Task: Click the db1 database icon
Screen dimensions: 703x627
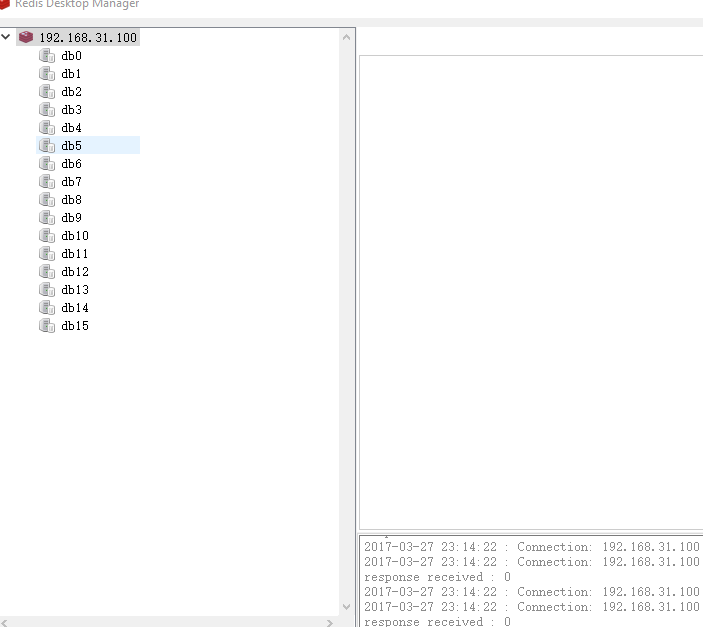Action: click(47, 74)
